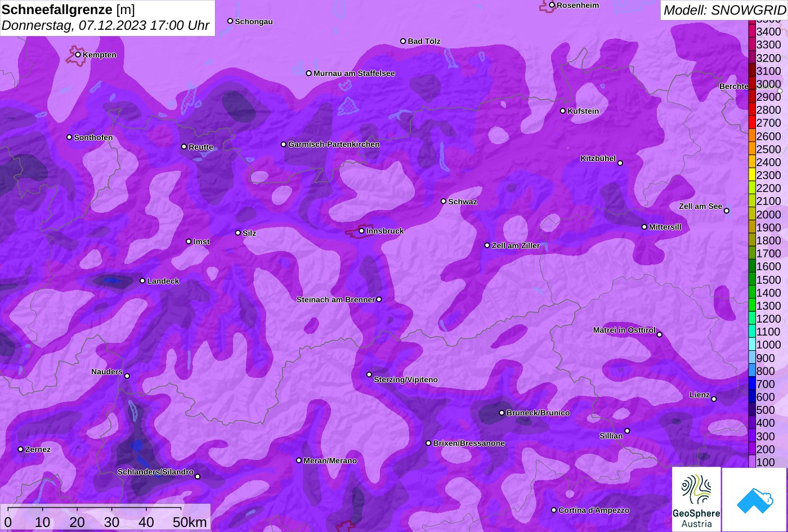Click the Kufstein location dot
The width and height of the screenshot is (788, 532).
click(563, 111)
